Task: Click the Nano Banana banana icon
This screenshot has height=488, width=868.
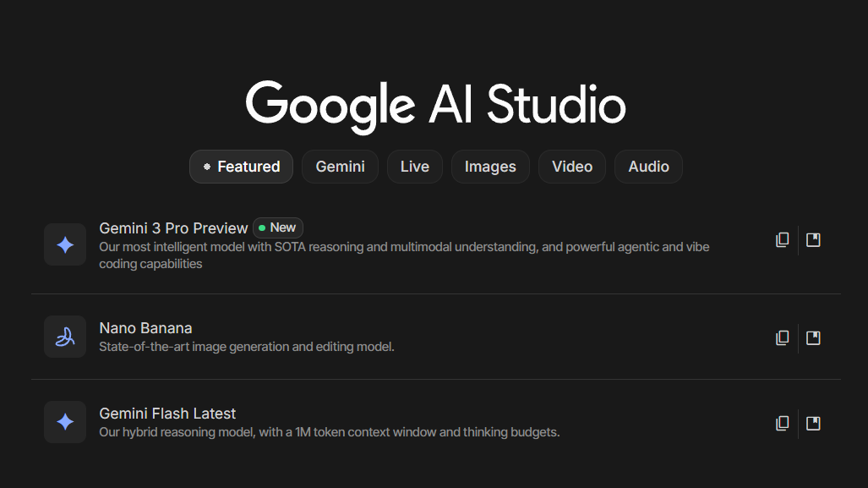Action: pos(65,337)
